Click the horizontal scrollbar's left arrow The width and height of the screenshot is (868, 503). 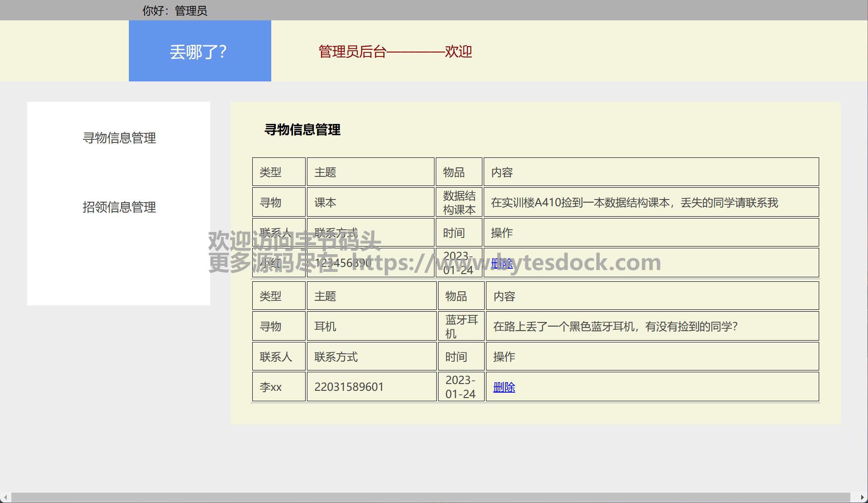point(5,498)
